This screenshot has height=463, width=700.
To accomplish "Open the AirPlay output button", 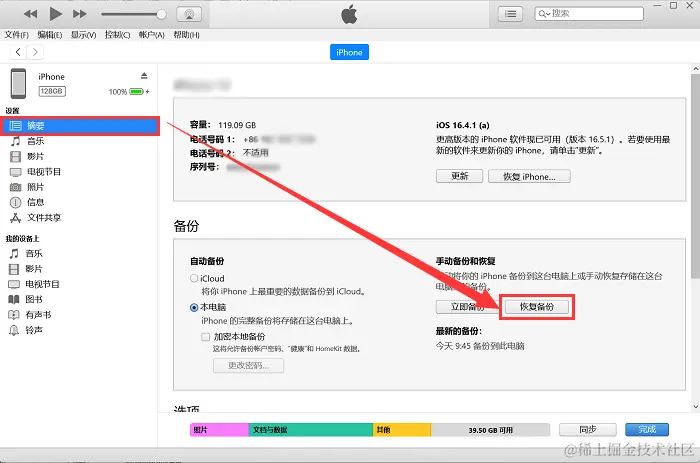I will click(189, 14).
